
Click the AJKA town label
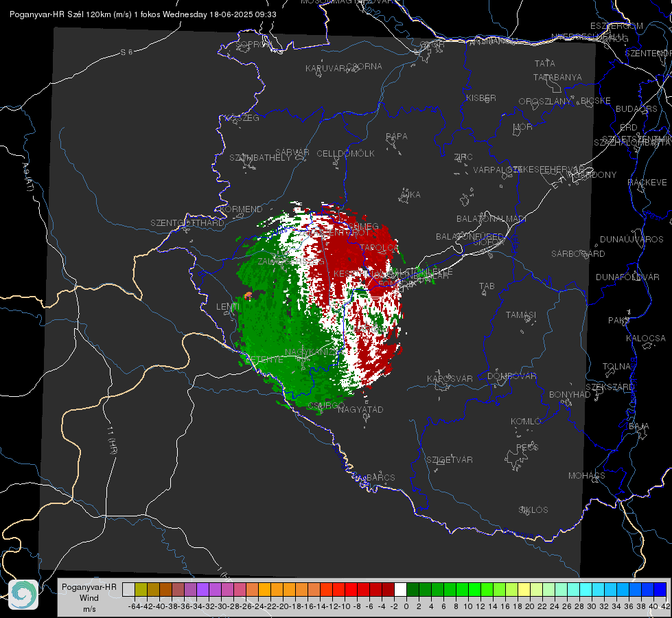pos(410,194)
